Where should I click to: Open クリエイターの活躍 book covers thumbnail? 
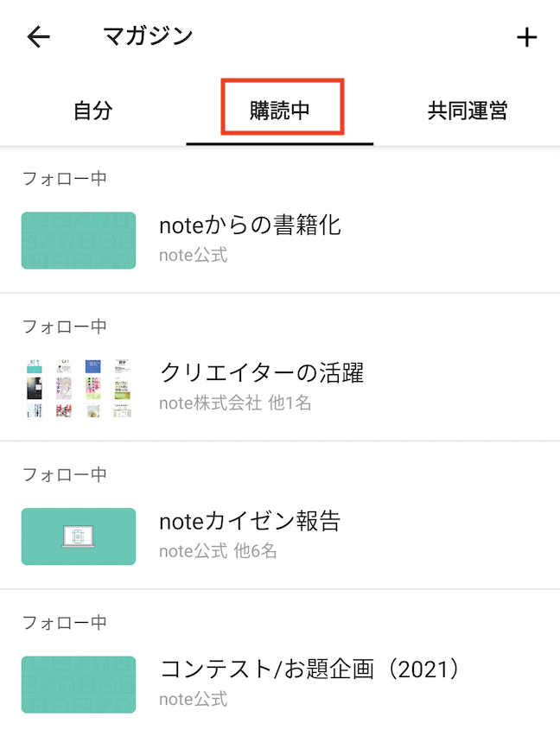[79, 388]
